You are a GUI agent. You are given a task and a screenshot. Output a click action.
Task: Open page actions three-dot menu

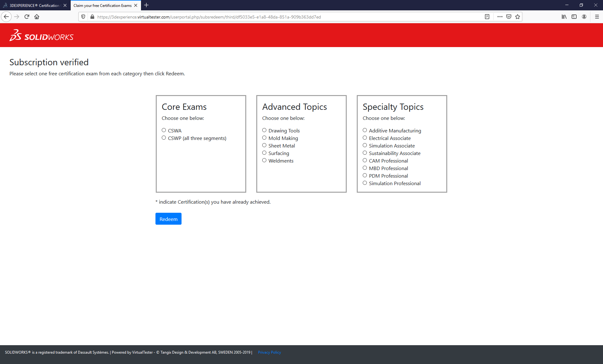[500, 17]
